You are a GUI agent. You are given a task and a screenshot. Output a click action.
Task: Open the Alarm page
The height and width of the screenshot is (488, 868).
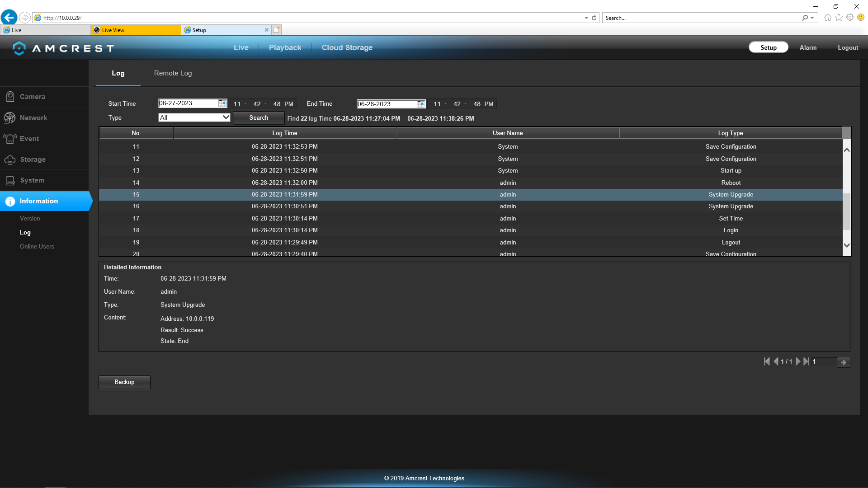[808, 48]
